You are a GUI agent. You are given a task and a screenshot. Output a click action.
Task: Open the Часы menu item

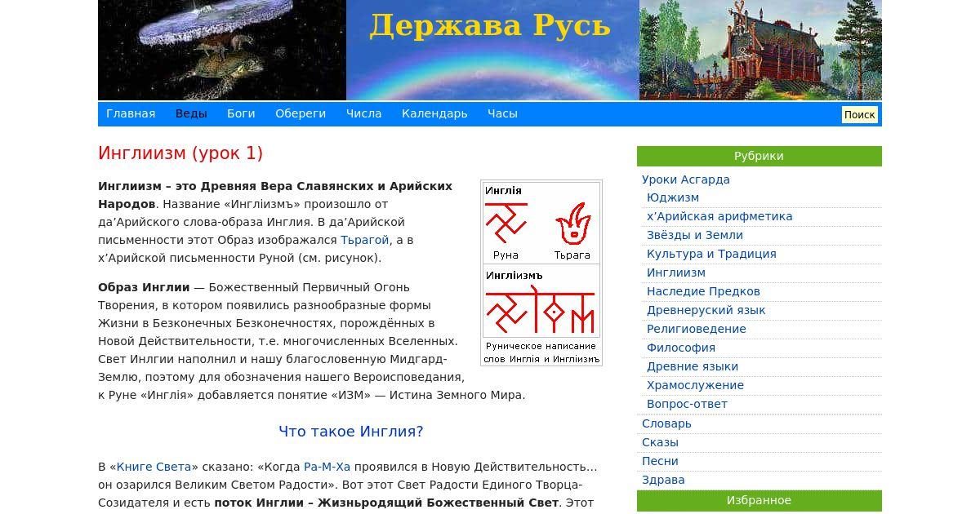pos(502,114)
